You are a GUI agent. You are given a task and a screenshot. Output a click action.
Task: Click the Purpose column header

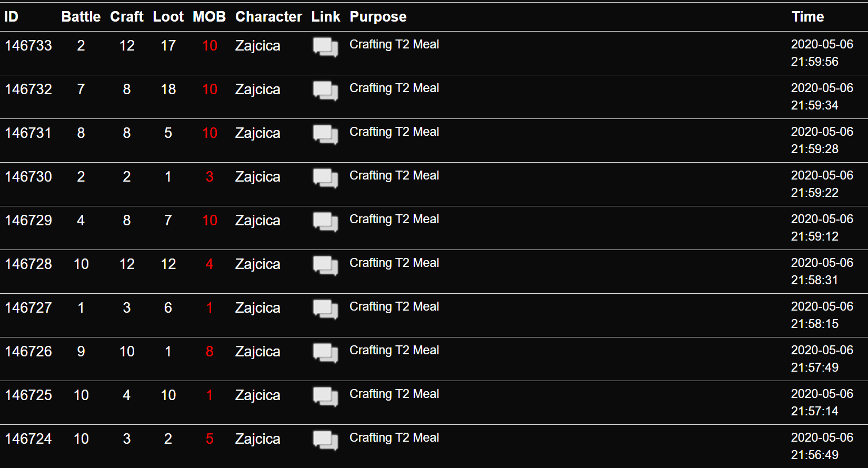coord(378,17)
